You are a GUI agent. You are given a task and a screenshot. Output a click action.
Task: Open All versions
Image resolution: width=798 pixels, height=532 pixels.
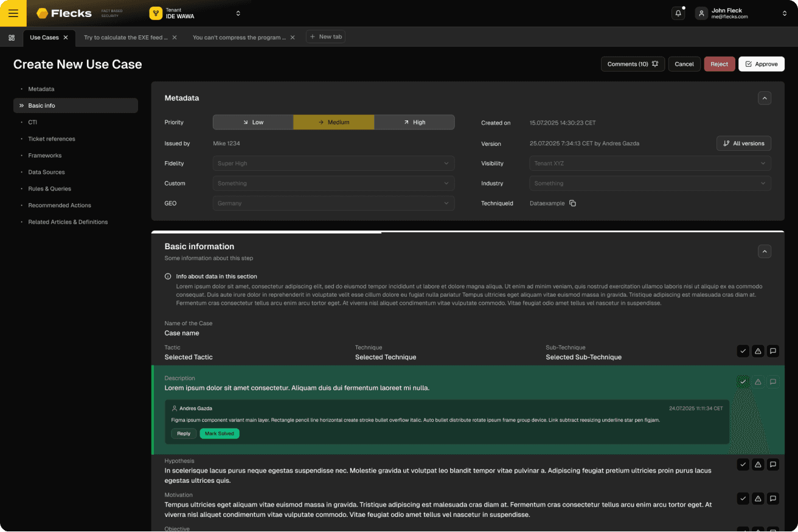click(743, 143)
